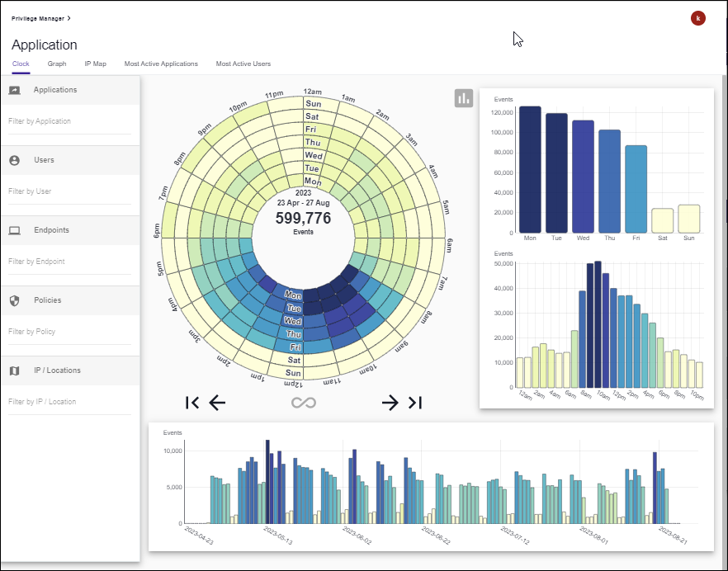The width and height of the screenshot is (728, 571).
Task: Go to next time period arrow
Action: (x=390, y=403)
